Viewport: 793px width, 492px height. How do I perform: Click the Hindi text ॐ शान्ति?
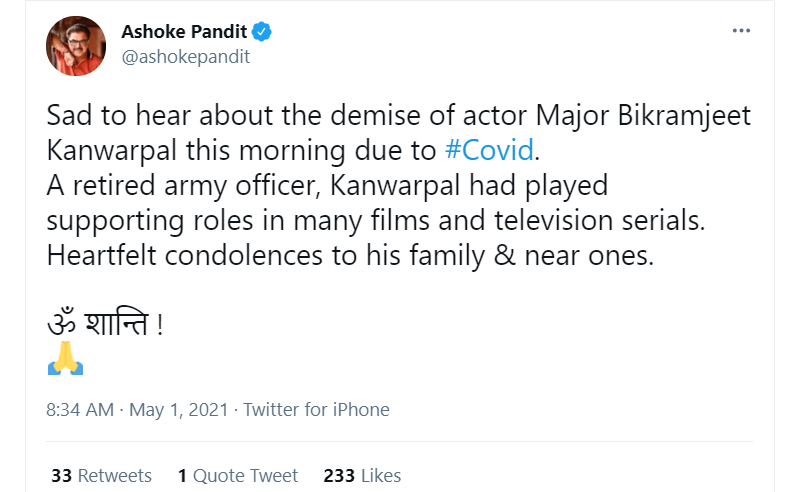[103, 326]
